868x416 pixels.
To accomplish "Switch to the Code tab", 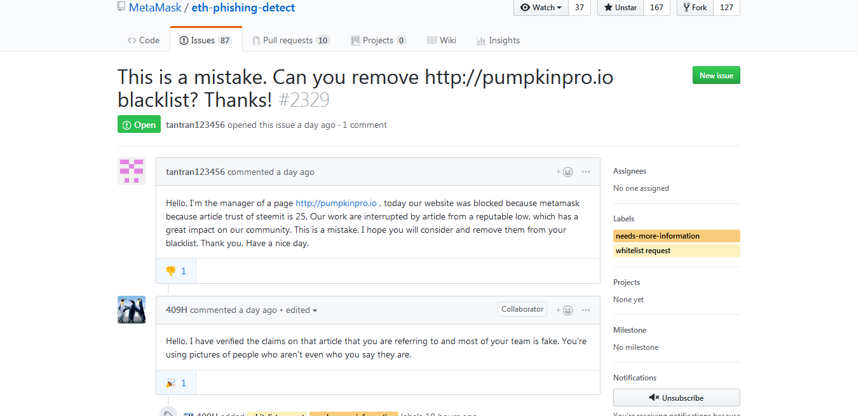I will point(144,40).
